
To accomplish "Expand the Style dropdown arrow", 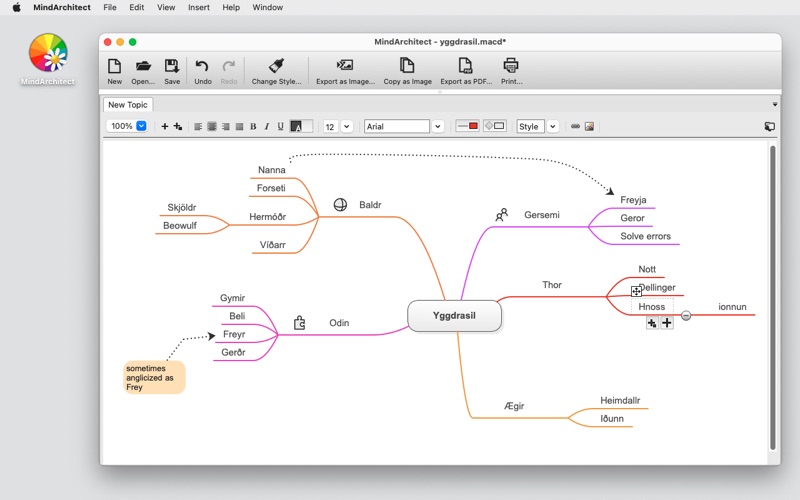I will tap(553, 127).
